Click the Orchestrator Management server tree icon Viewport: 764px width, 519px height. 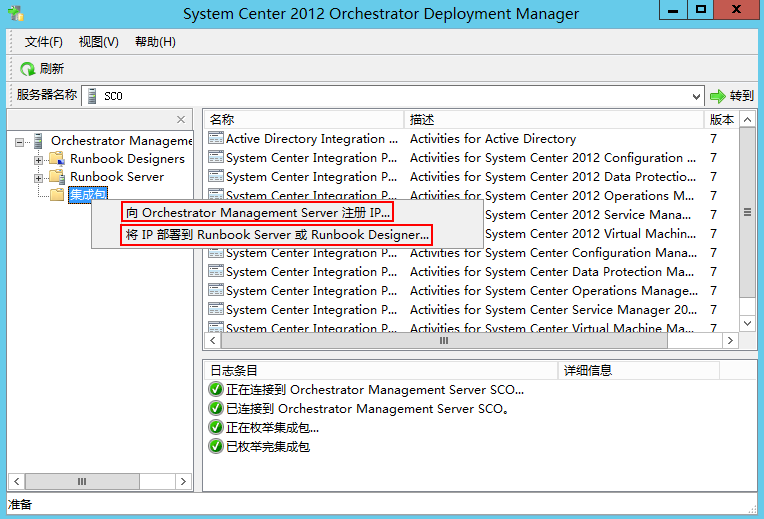pos(38,141)
